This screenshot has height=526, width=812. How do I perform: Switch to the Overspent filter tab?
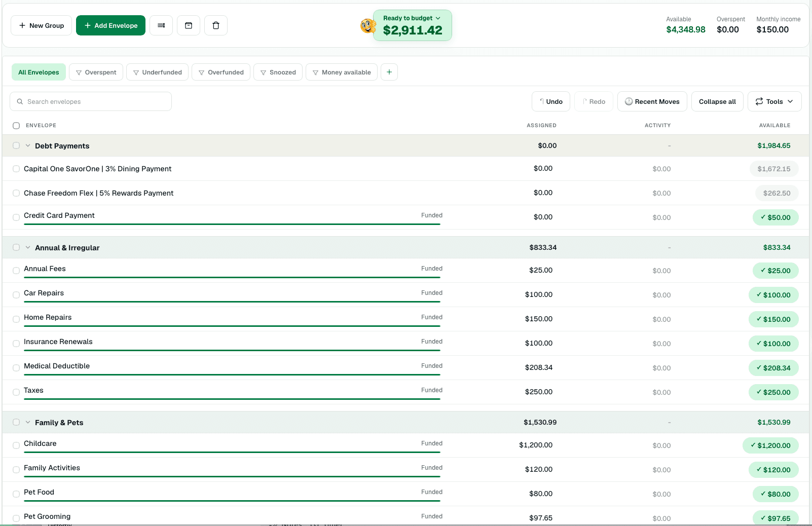[x=96, y=72]
